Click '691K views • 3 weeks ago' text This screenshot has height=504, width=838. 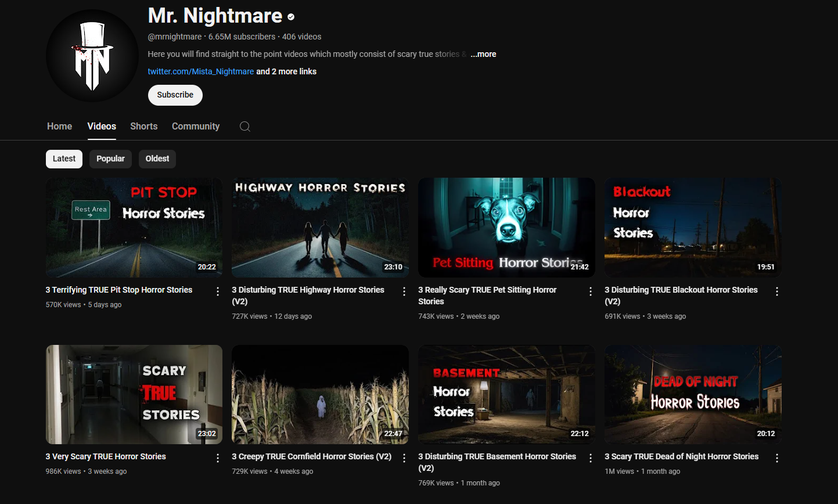click(x=645, y=316)
